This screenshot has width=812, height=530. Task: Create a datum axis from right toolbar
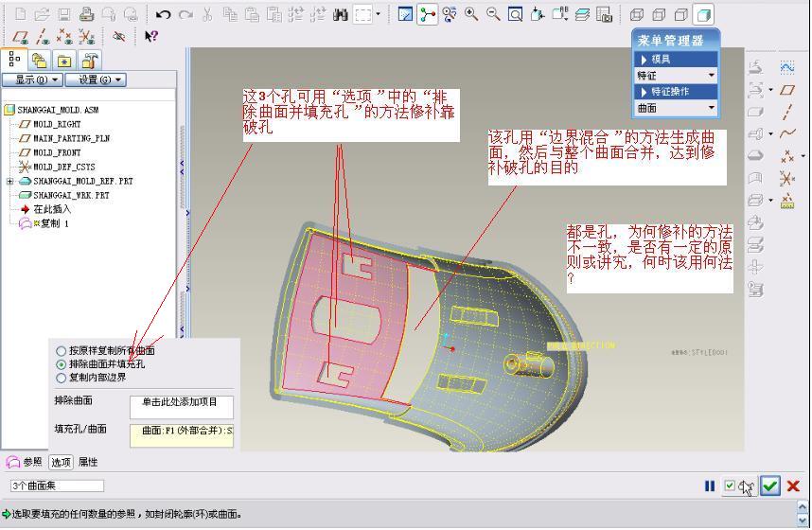(787, 112)
